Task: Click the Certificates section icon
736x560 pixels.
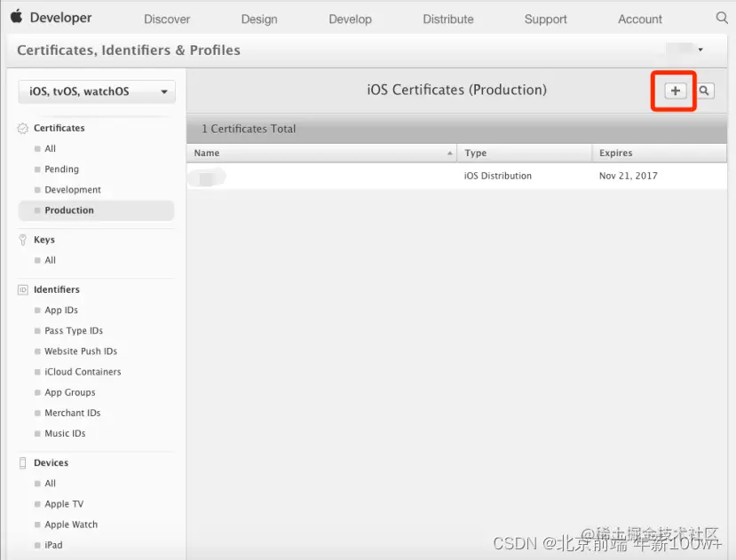Action: pos(22,128)
